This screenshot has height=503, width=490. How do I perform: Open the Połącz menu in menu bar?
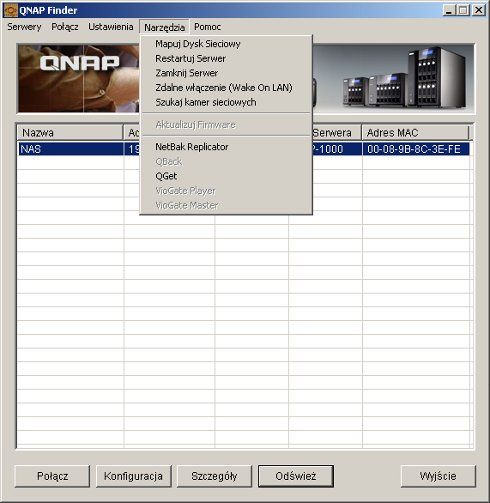(65, 27)
